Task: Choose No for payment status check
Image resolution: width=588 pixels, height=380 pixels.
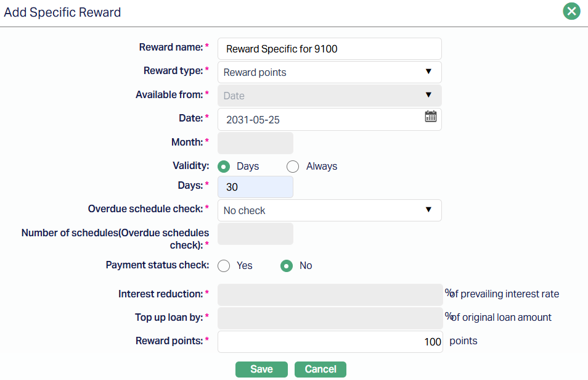Action: pos(287,266)
